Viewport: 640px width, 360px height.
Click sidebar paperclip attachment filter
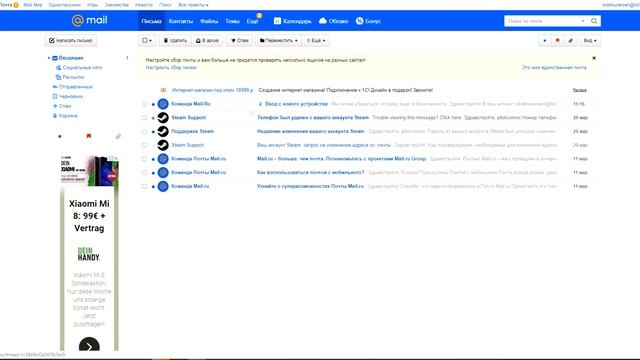pyautogui.click(x=118, y=136)
